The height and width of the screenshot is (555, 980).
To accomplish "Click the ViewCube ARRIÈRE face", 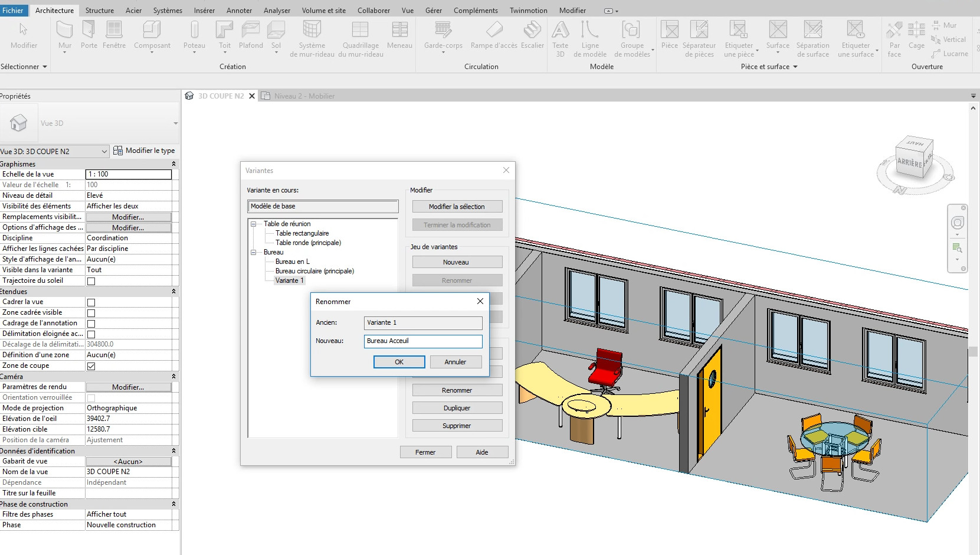I will [x=909, y=162].
